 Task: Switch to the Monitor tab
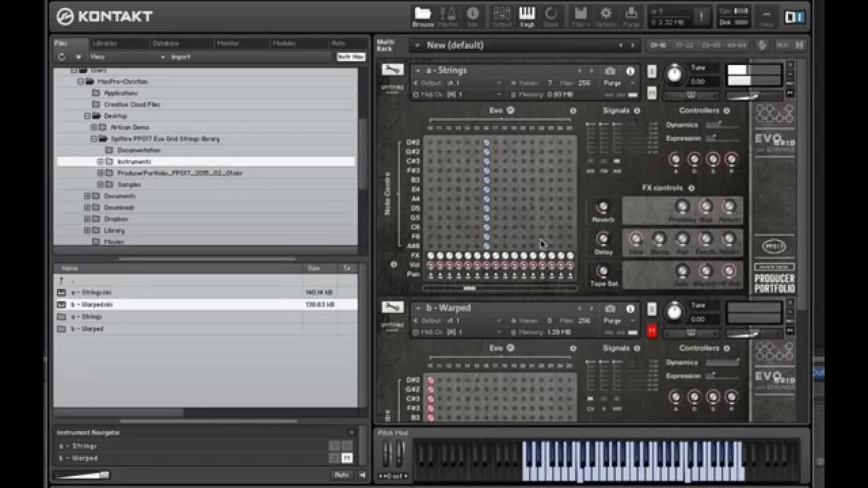pos(228,43)
